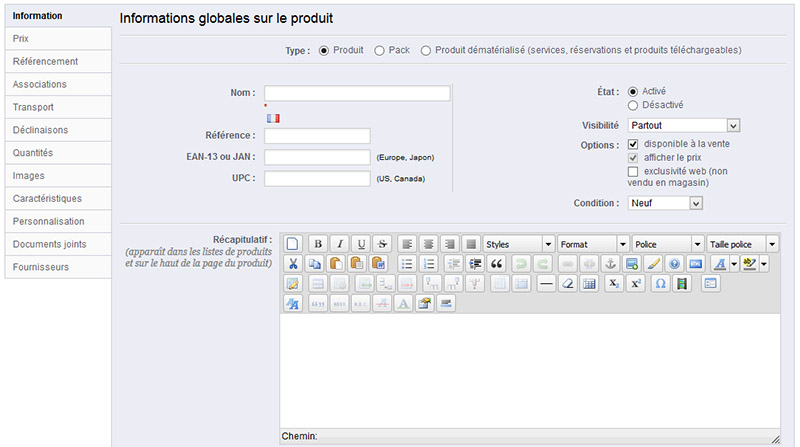Click the Référence input field

(x=317, y=136)
